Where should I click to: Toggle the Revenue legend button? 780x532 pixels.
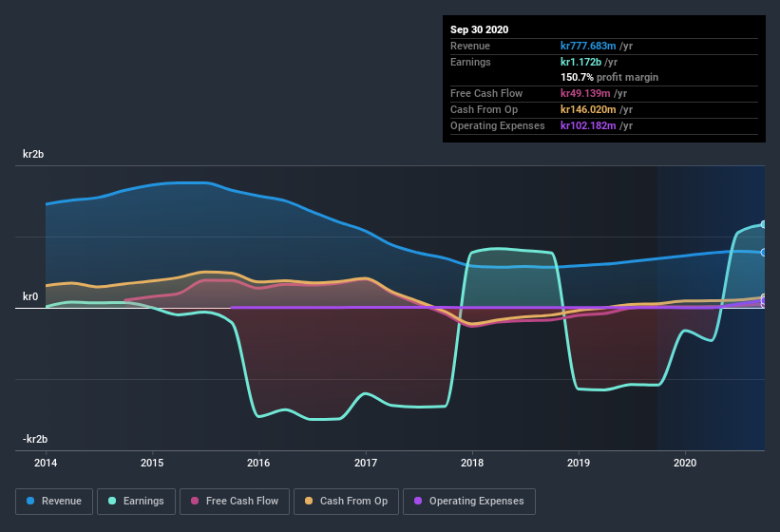tap(54, 501)
